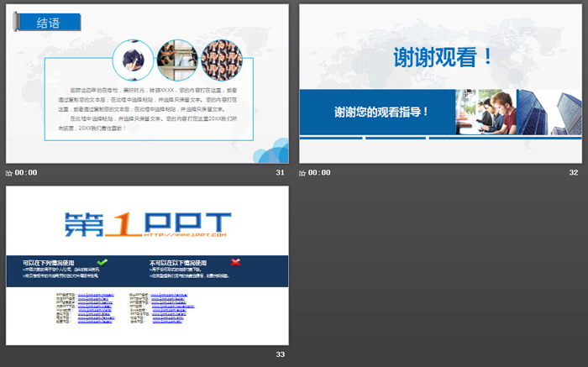The height and width of the screenshot is (367, 588).
Task: Click the 00:00 timing under slide 32
Action: click(319, 173)
